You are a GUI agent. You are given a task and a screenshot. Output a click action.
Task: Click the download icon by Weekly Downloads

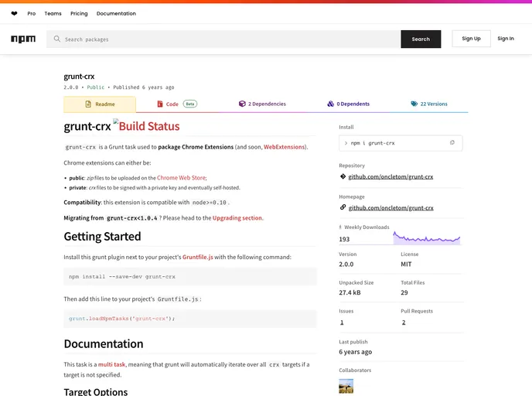click(x=340, y=227)
